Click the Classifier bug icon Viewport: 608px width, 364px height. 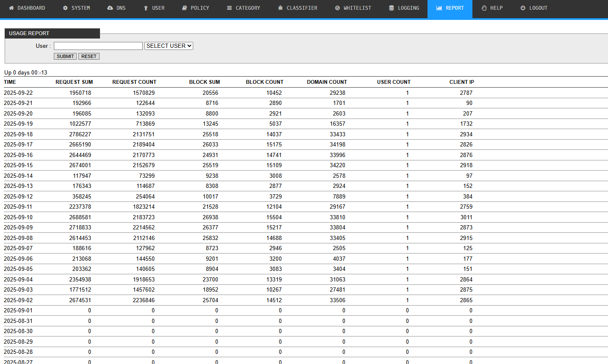(x=280, y=8)
